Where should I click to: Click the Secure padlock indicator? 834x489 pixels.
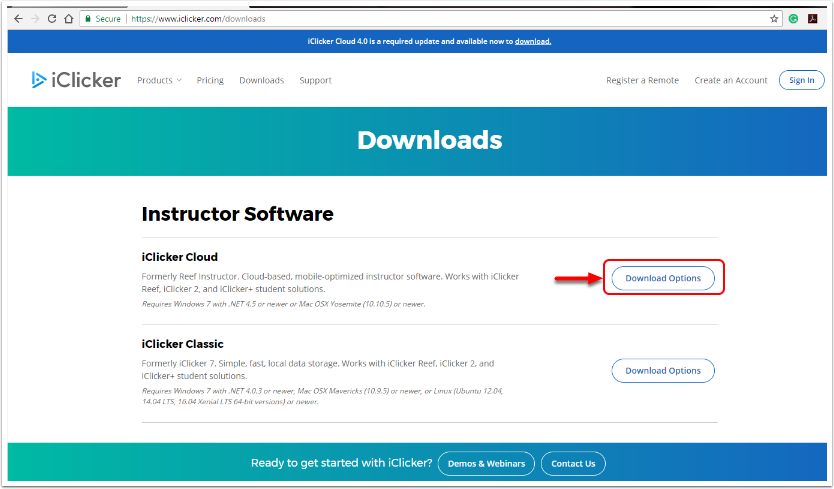pos(103,19)
